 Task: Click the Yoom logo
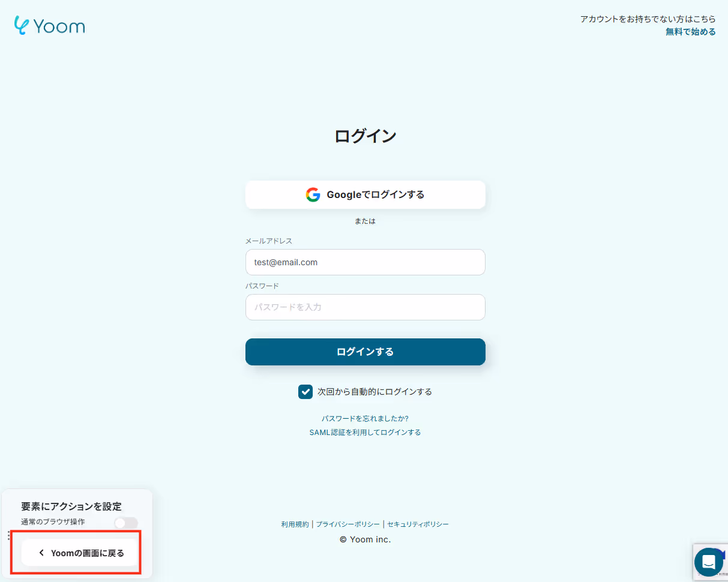pos(49,26)
